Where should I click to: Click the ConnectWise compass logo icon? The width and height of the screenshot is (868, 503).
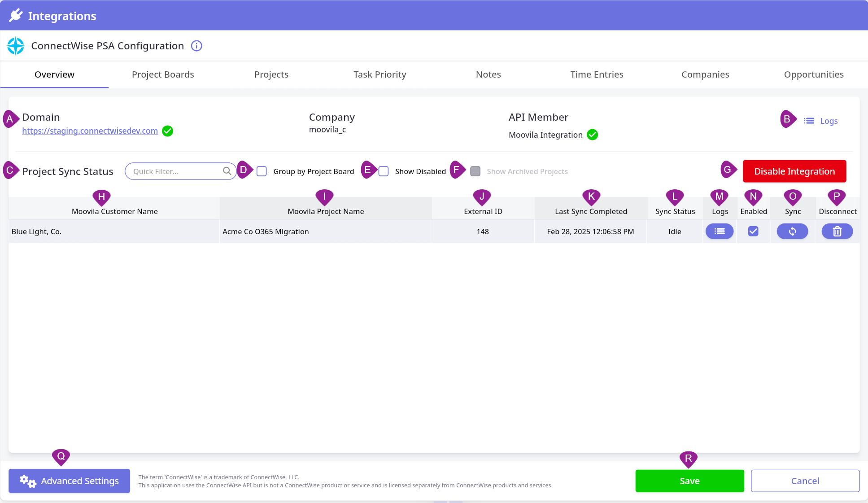16,46
